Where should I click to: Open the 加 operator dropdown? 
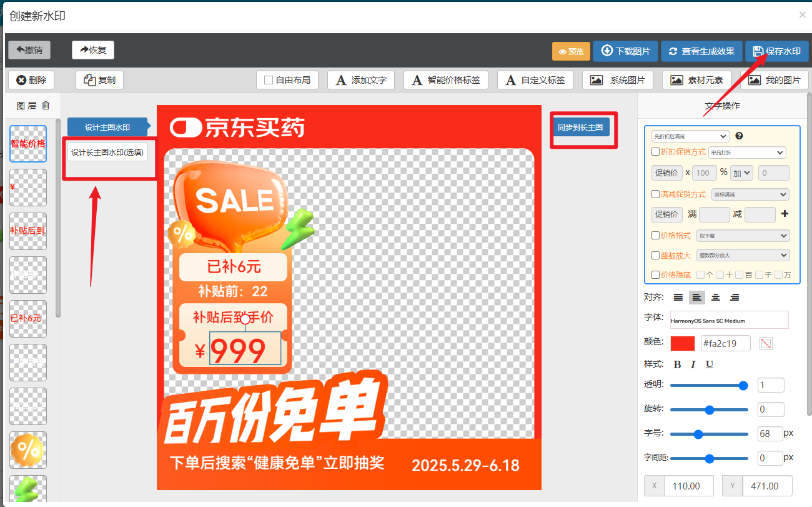click(x=741, y=173)
